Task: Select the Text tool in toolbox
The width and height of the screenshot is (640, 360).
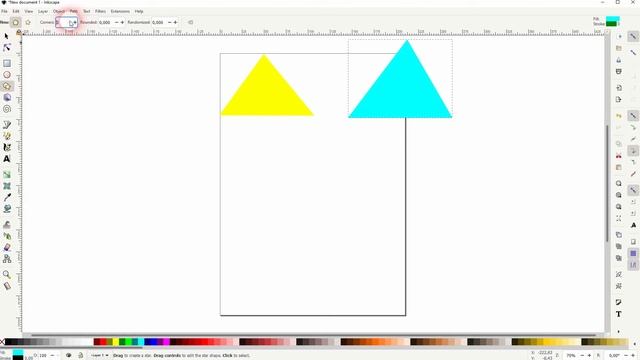Action: coord(7,159)
